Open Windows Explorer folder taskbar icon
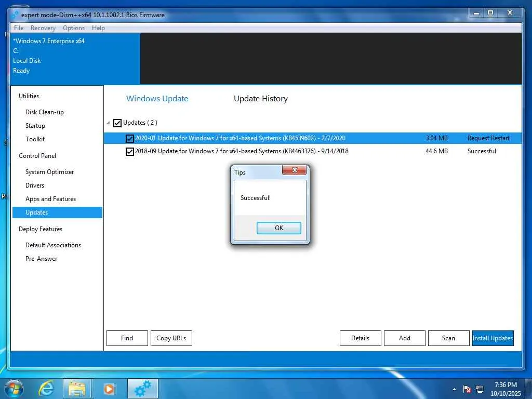Image resolution: width=532 pixels, height=399 pixels. [77, 389]
